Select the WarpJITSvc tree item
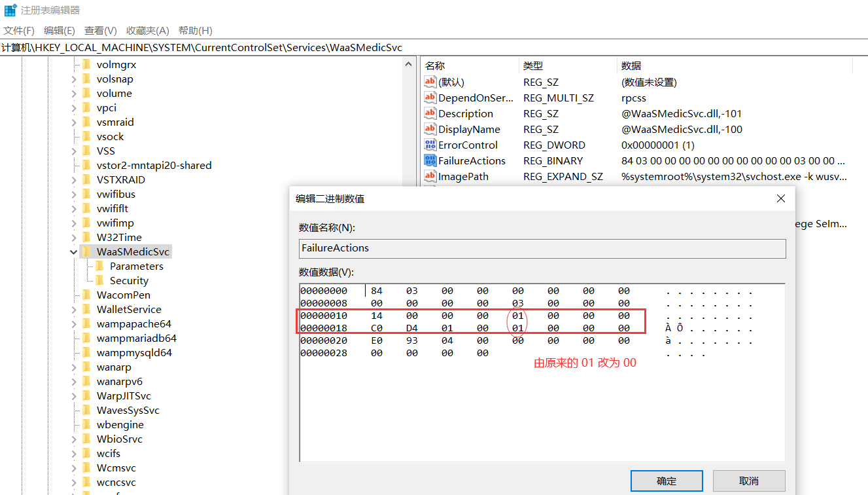 pos(124,396)
